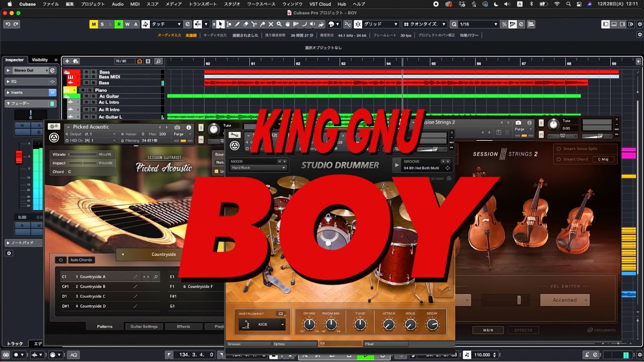The width and height of the screenshot is (644, 362).
Task: Adjust the DECAY knob in Studio Drummer
Action: click(432, 325)
